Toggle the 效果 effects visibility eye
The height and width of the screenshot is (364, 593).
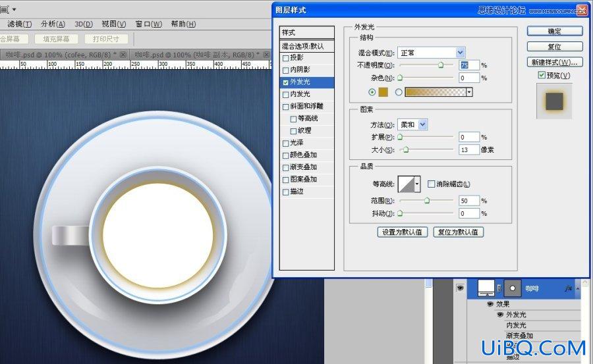(x=490, y=304)
